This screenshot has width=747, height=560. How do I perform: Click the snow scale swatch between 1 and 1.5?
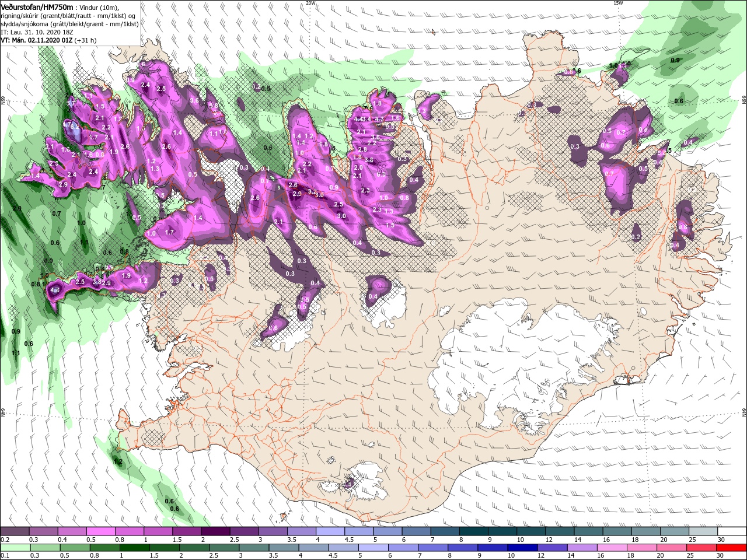click(158, 531)
